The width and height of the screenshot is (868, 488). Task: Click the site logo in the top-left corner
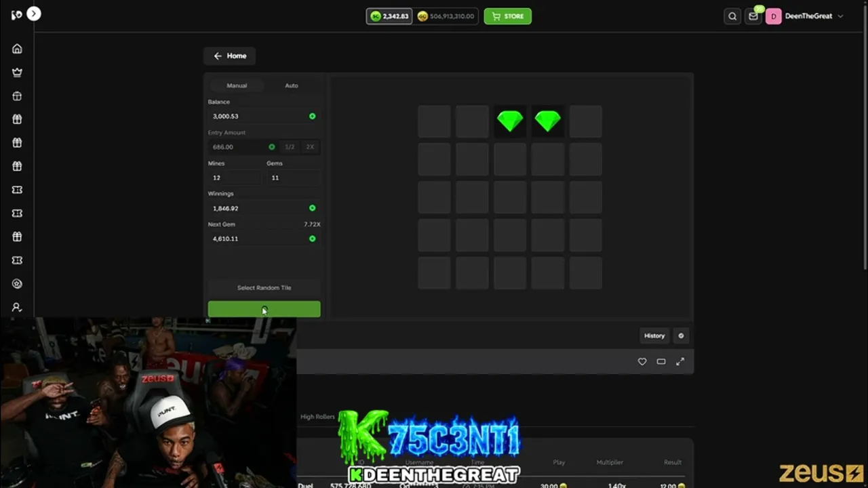[x=16, y=14]
